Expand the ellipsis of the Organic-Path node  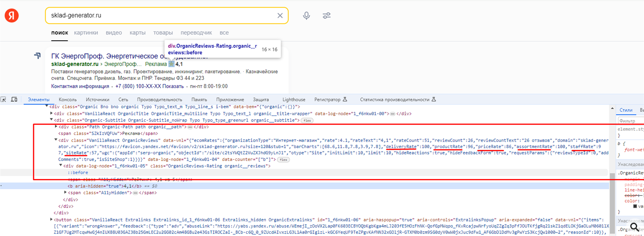coord(190,127)
